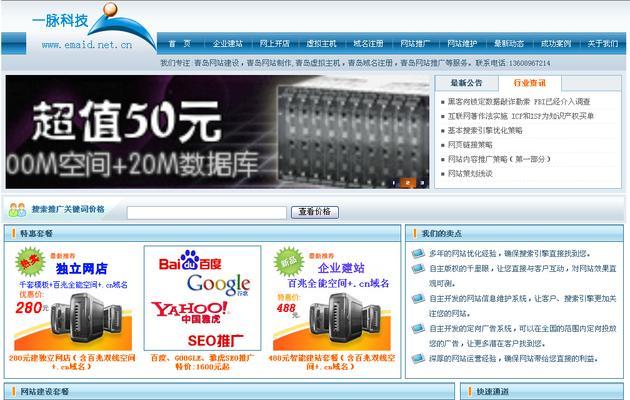
Task: Open 网站维护 in the navigation bar
Action: [462, 43]
